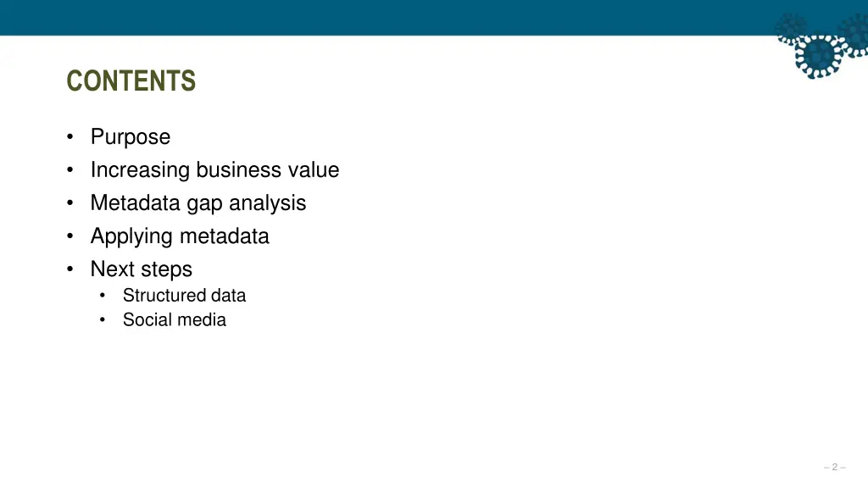Image resolution: width=868 pixels, height=488 pixels.
Task: Select the CONTENTS slide heading
Action: (131, 80)
